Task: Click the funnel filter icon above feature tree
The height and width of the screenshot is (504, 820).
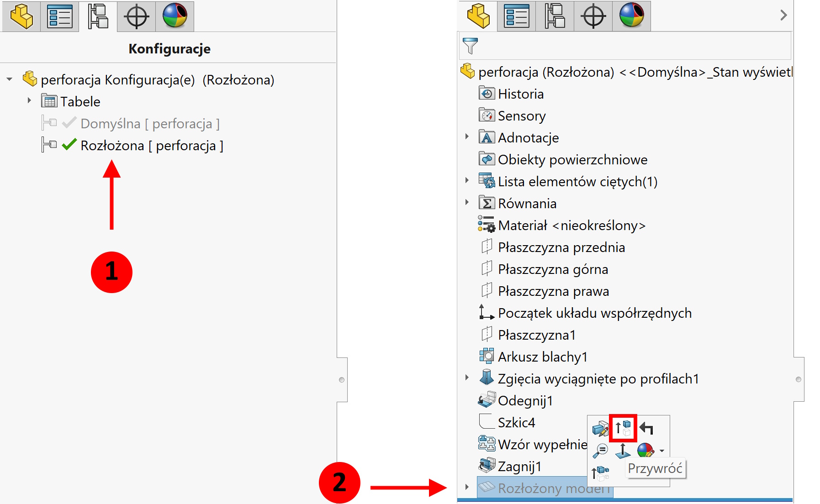Action: coord(470,46)
